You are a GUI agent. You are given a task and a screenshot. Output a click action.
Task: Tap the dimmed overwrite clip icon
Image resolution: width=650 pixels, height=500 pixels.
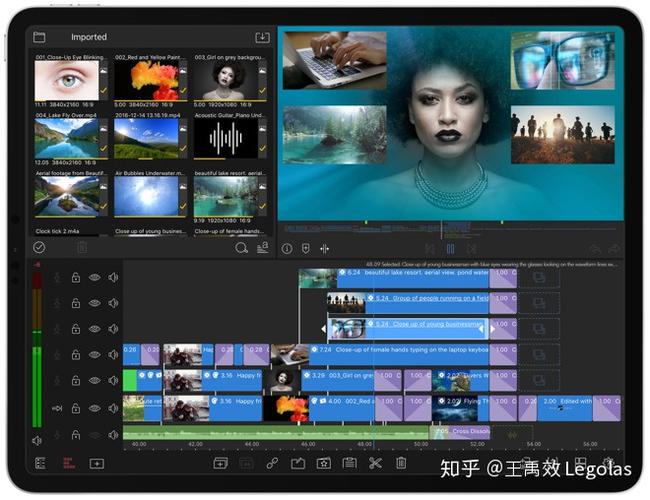coord(246,463)
